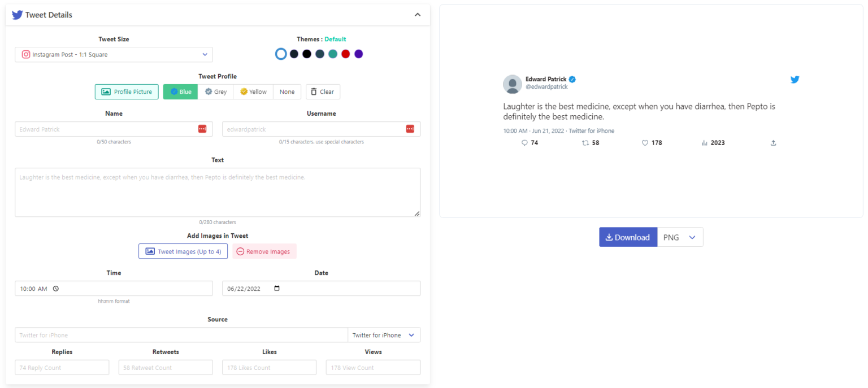The image size is (868, 388).
Task: Select None for the verification badge
Action: tap(287, 91)
